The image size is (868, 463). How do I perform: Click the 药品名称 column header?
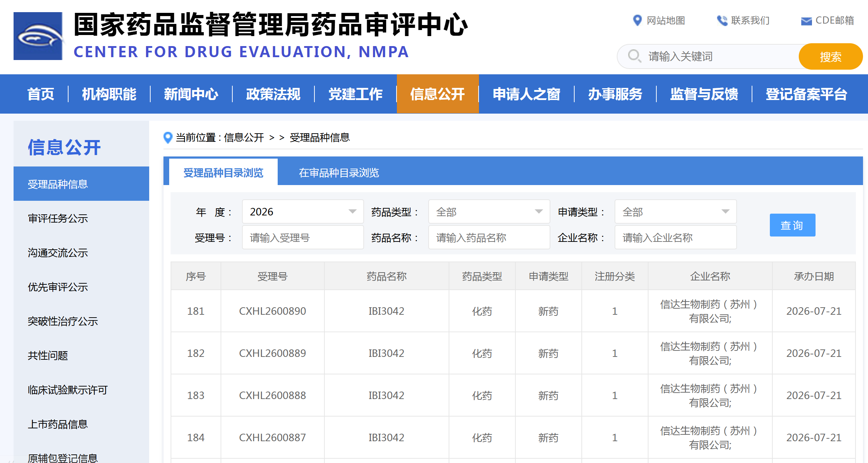click(387, 276)
